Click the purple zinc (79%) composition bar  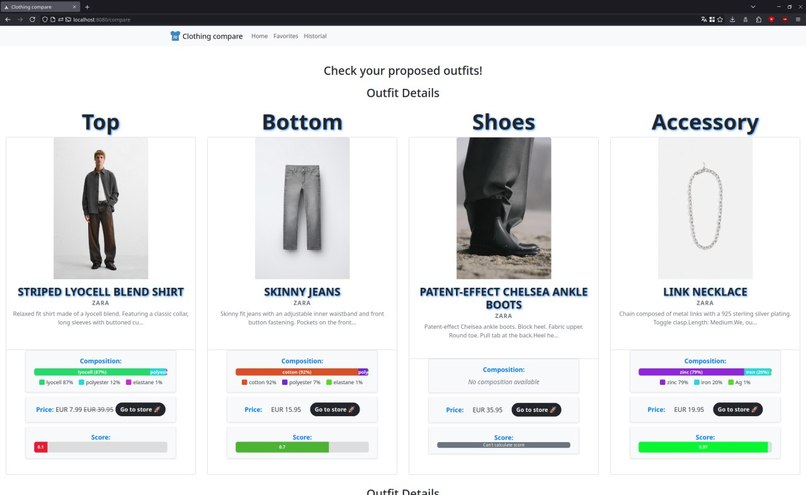[x=691, y=372]
